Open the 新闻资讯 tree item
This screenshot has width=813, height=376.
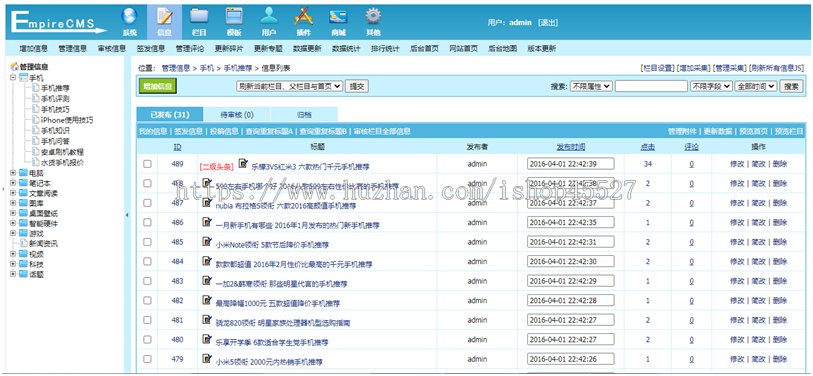point(43,244)
